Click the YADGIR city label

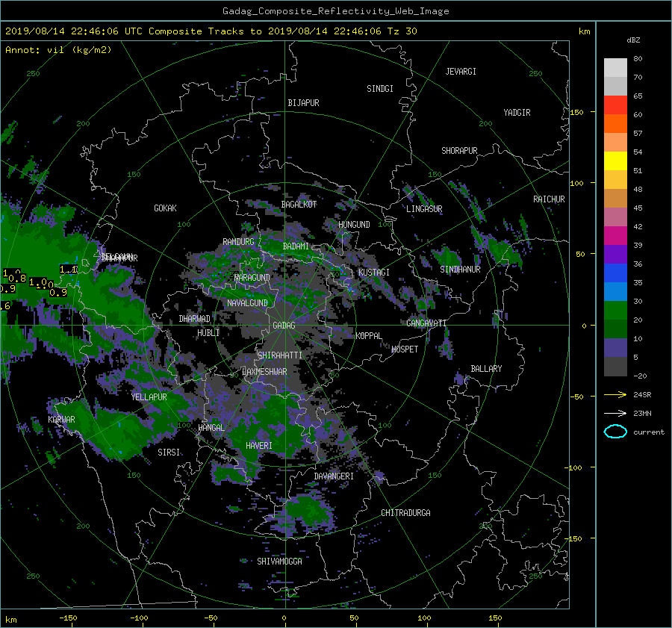(x=517, y=113)
